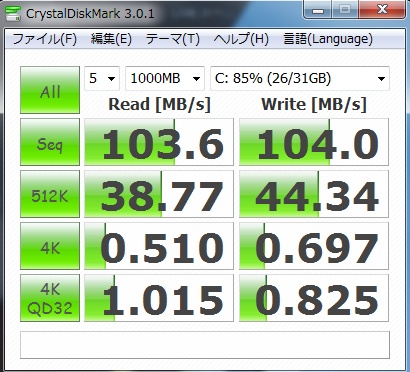Click the 4K QD32 write result 0.825
410x372 pixels.
tap(314, 298)
